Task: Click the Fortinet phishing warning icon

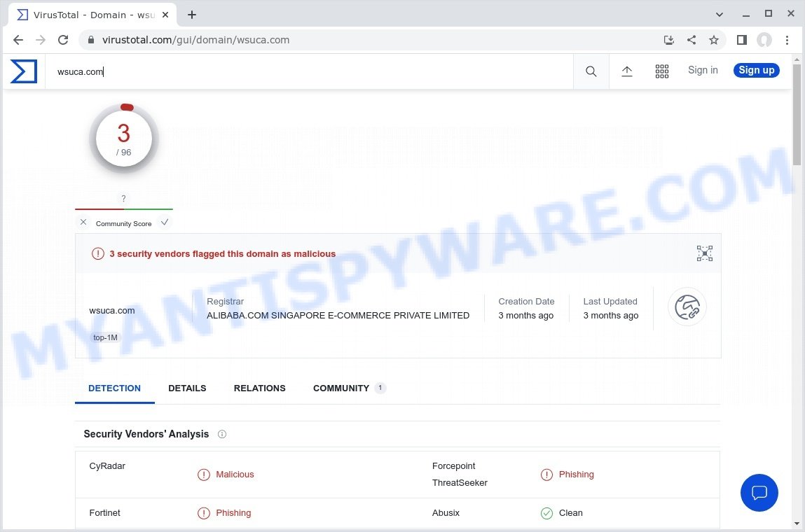Action: click(204, 513)
